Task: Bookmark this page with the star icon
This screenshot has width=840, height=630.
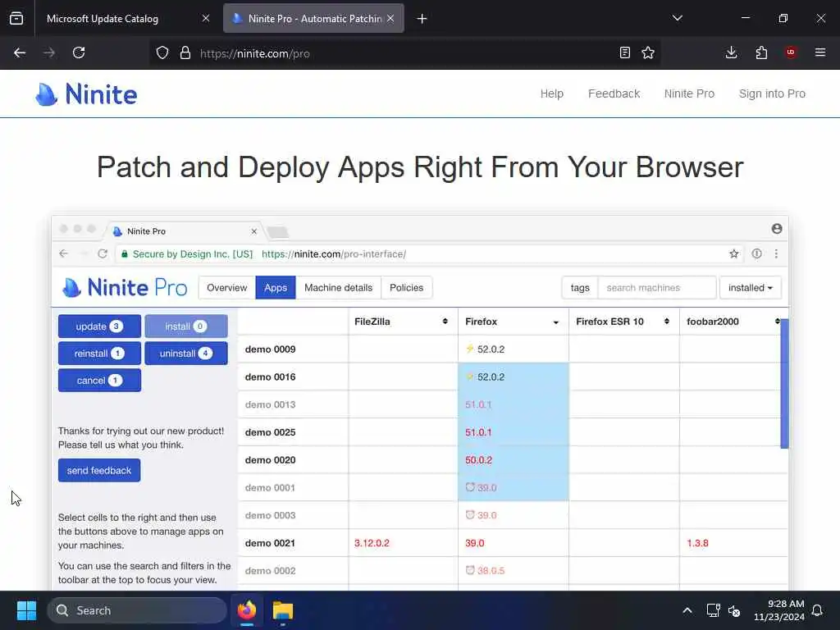Action: click(x=648, y=52)
